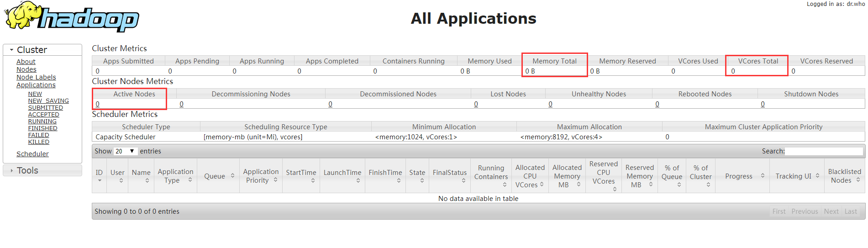This screenshot has width=868, height=248.
Task: Focus the Search input field
Action: click(x=824, y=151)
